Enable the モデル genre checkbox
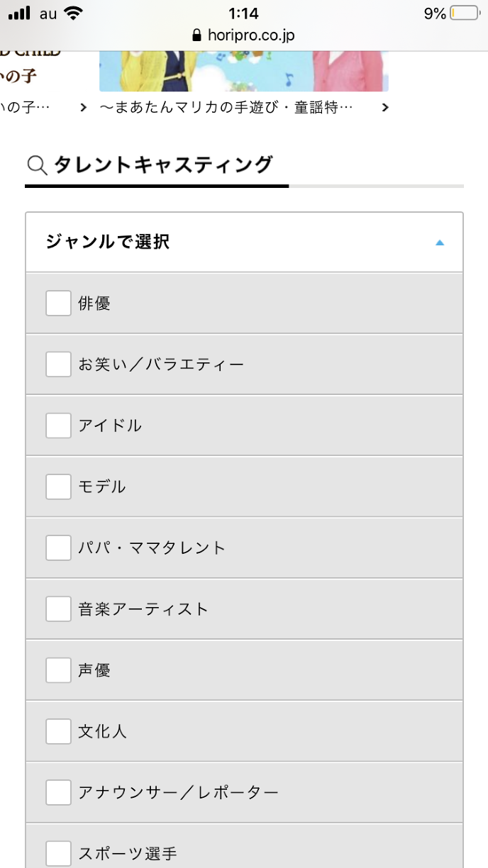 [x=58, y=486]
